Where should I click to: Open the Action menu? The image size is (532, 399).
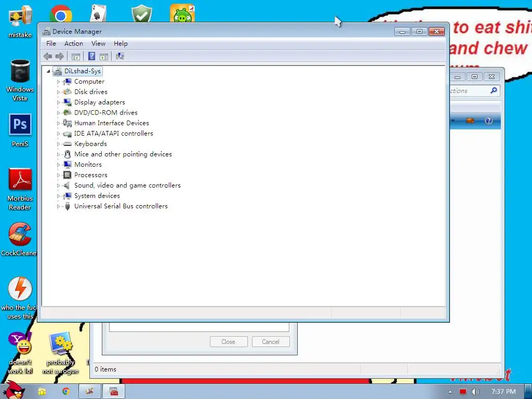click(74, 44)
